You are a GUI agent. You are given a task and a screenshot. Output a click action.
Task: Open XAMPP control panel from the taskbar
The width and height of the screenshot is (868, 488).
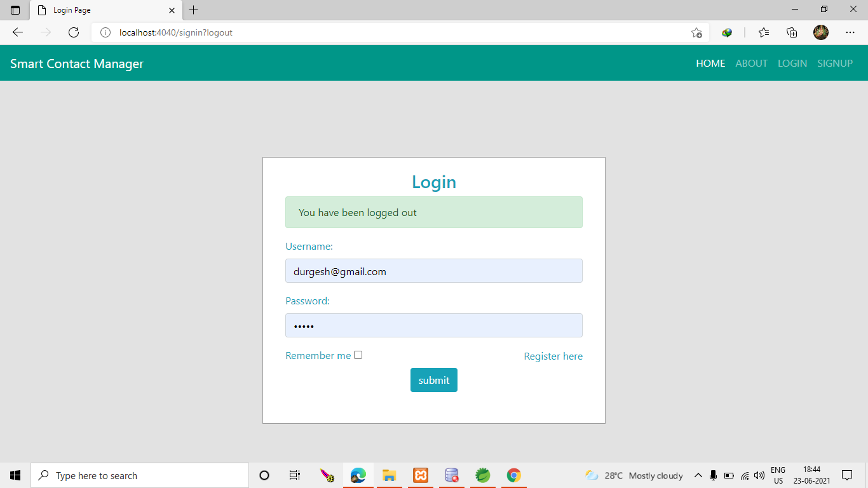[x=420, y=475]
